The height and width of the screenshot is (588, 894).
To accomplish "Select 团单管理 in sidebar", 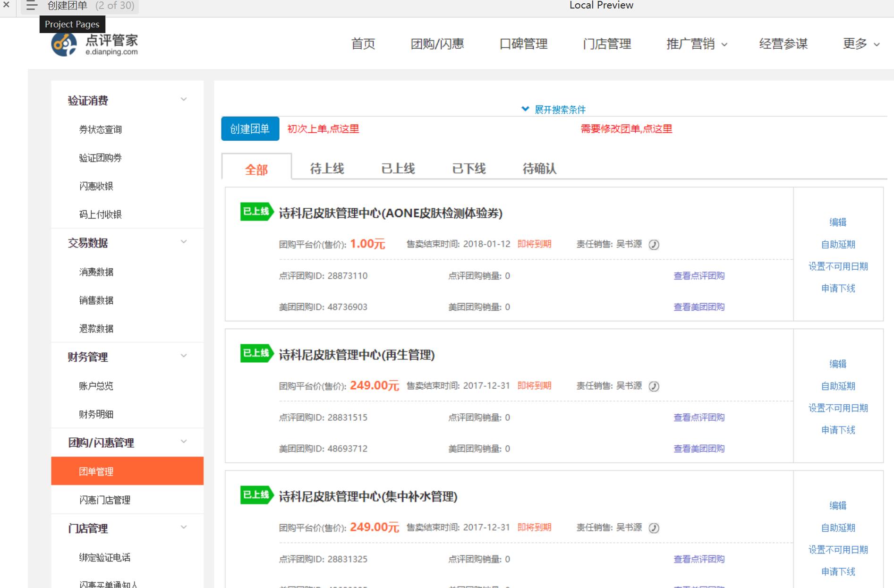I will click(127, 471).
